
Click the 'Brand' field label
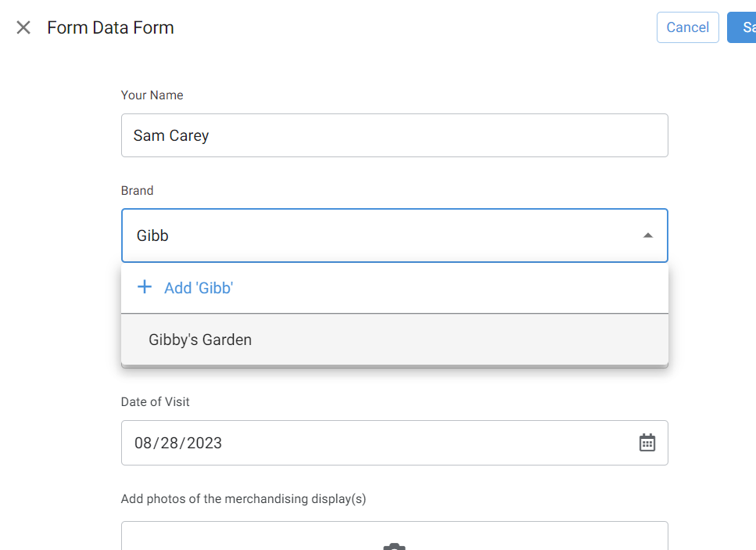pos(137,191)
